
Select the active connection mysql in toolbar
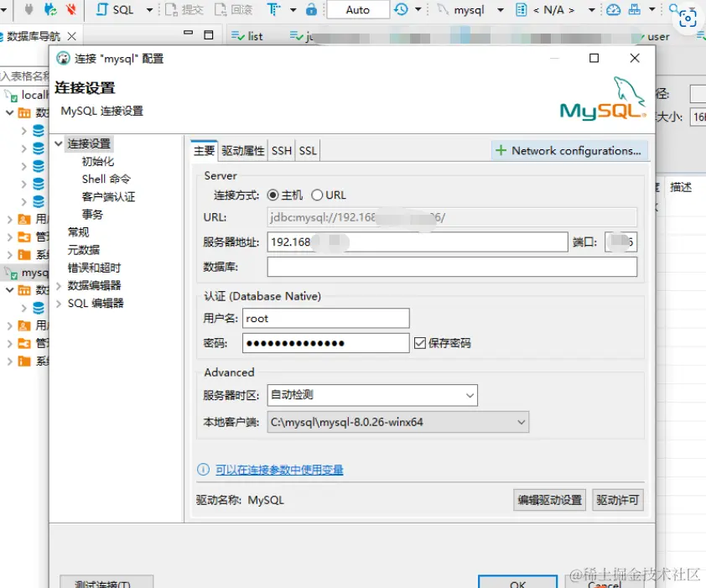point(462,10)
